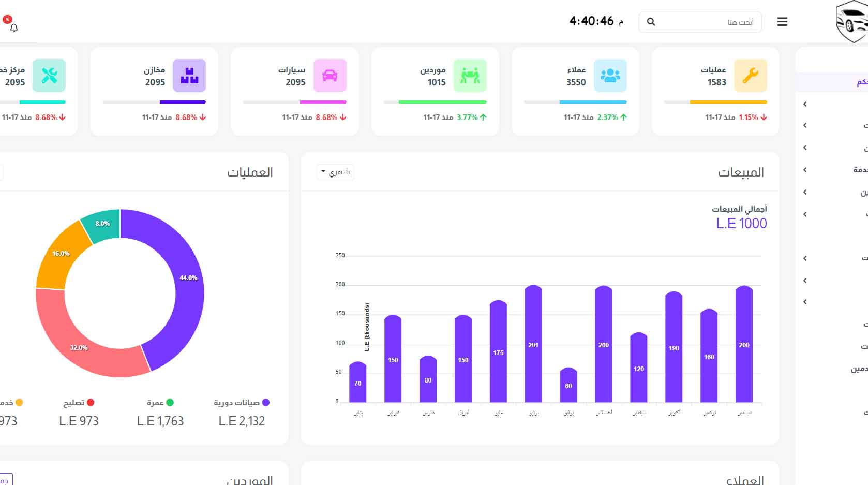
Task: Click the أكتوبر bar labeled 190
Action: pyautogui.click(x=674, y=347)
